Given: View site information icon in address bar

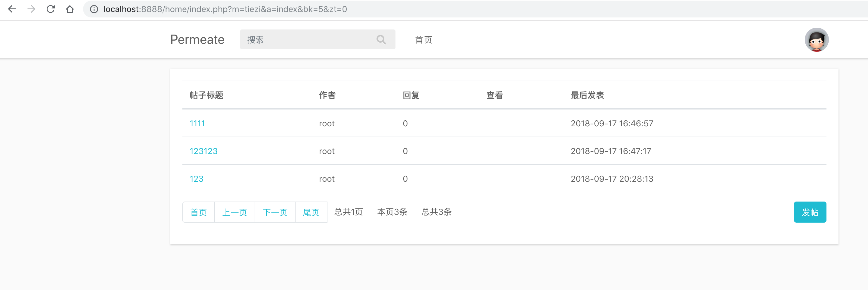Looking at the screenshot, I should pyautogui.click(x=94, y=9).
